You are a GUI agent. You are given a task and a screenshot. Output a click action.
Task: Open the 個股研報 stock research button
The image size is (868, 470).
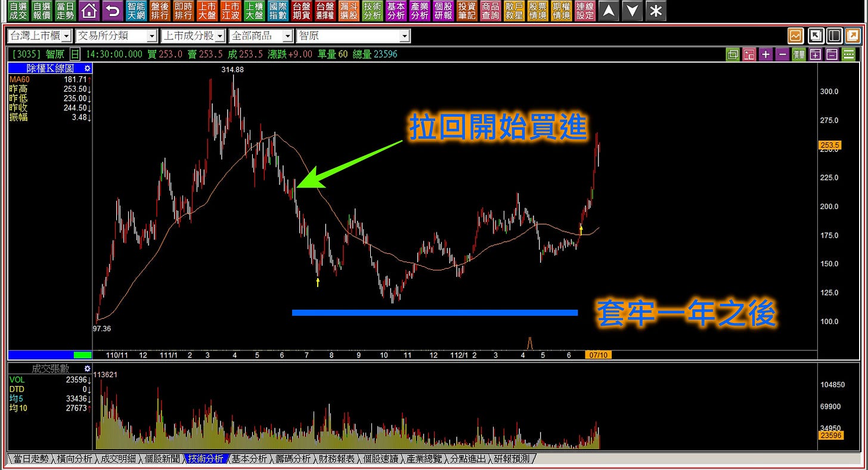[x=443, y=11]
